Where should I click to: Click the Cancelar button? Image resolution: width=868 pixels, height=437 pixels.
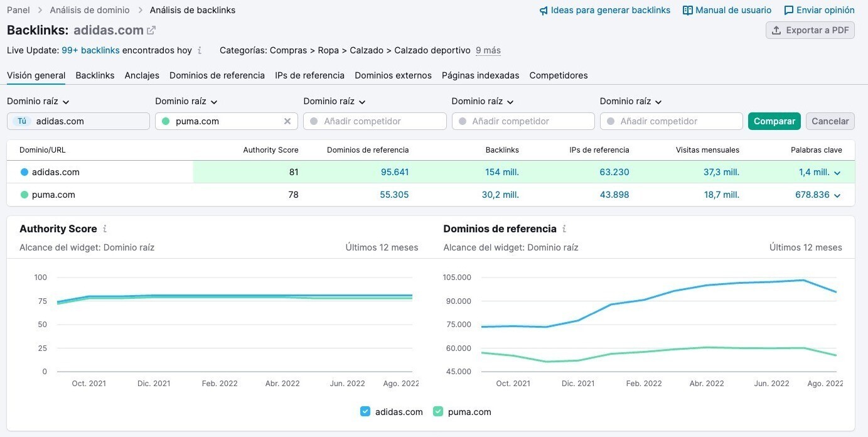click(830, 121)
